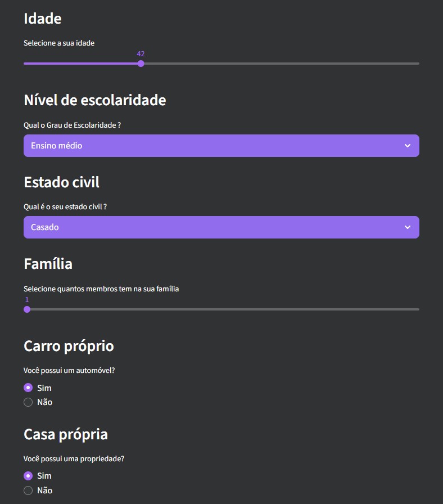
Task: Open the Casado marital status dropdown
Action: (x=221, y=227)
